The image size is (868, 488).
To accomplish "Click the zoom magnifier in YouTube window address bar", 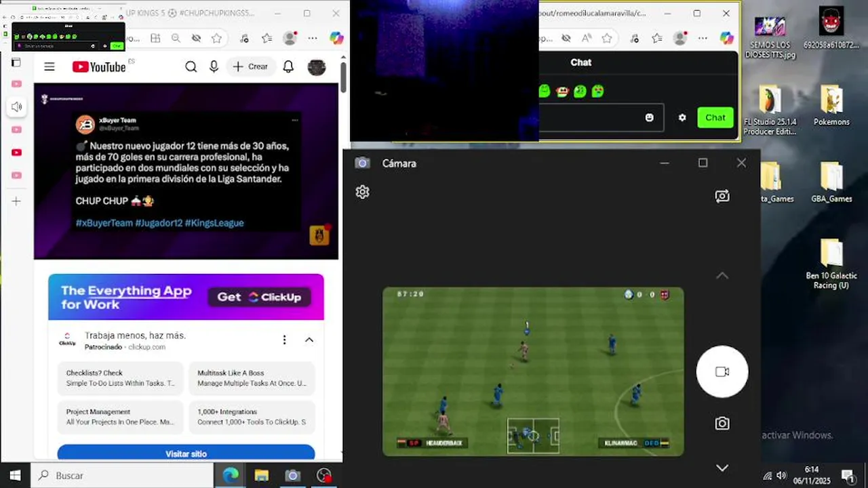I will click(x=176, y=39).
